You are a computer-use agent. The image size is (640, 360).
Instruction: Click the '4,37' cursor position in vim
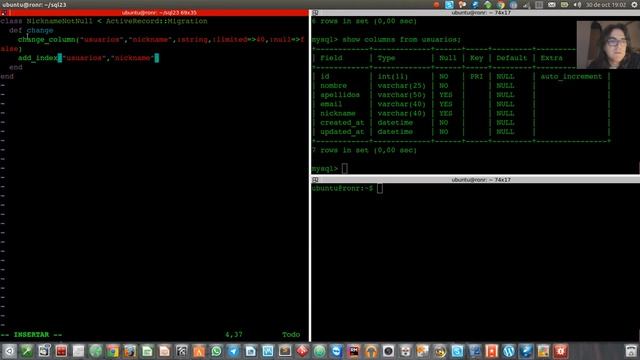click(234, 335)
